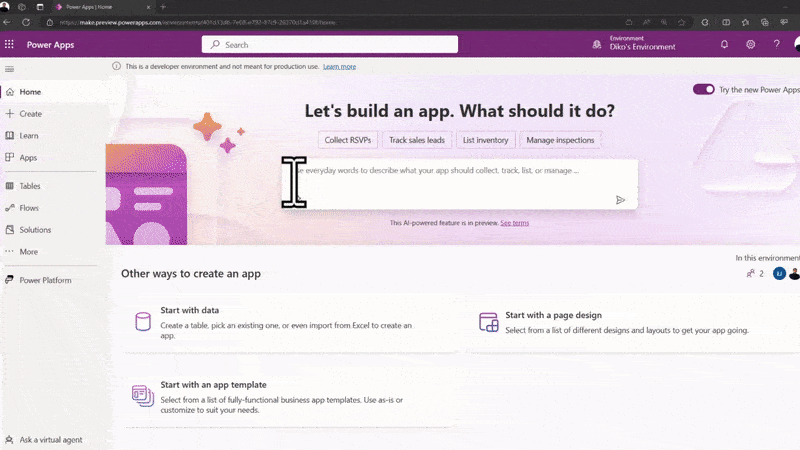Screen dimensions: 800x450
Task: Refresh the browser page
Action: pyautogui.click(x=26, y=22)
